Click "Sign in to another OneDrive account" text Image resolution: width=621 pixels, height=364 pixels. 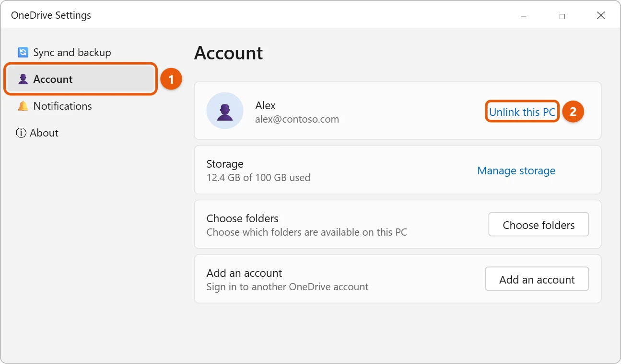288,287
